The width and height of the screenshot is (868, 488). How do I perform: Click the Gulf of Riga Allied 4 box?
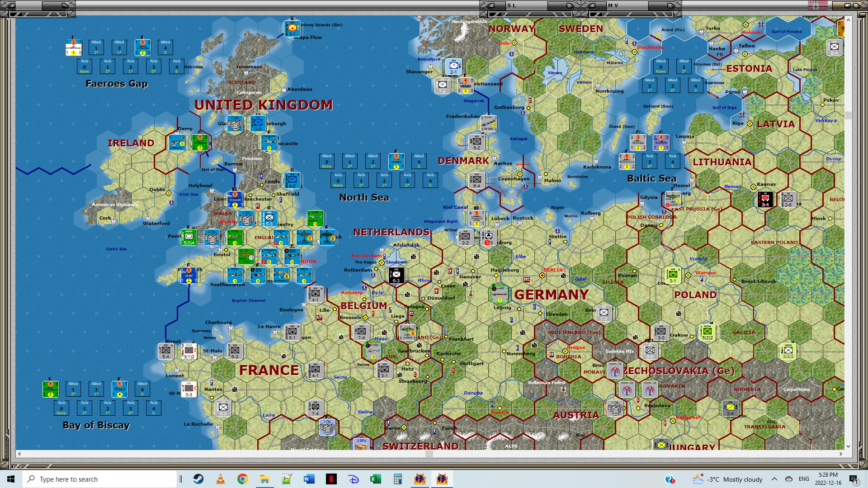[x=696, y=85]
